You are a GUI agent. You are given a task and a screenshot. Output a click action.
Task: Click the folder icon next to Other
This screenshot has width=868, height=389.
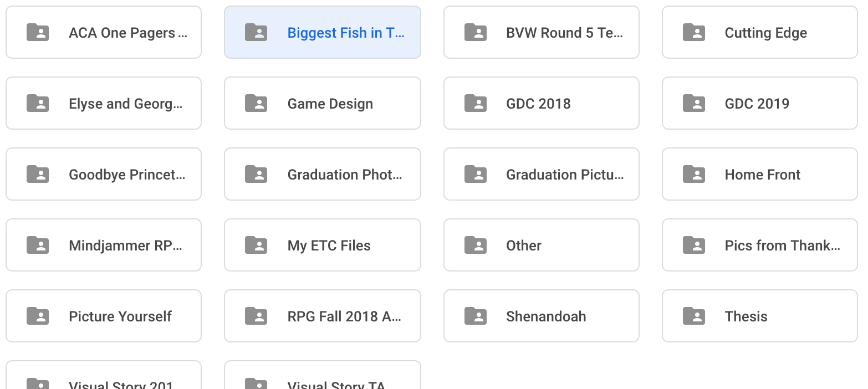(x=475, y=245)
